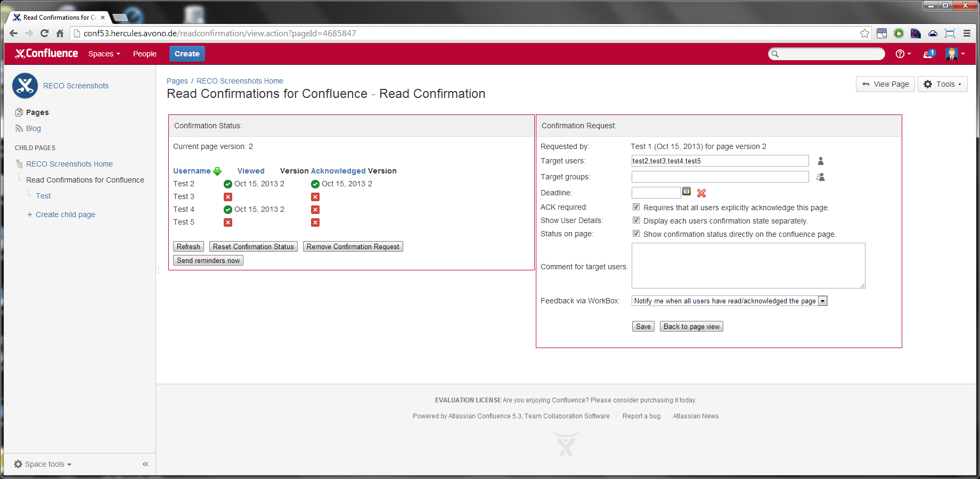Open the user avatar menu
This screenshot has height=479, width=980.
tap(955, 54)
